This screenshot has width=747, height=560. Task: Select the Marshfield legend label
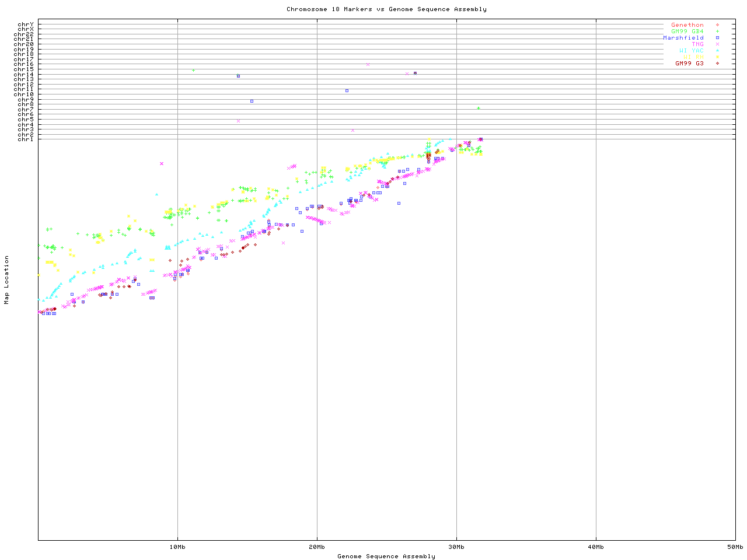(x=683, y=38)
